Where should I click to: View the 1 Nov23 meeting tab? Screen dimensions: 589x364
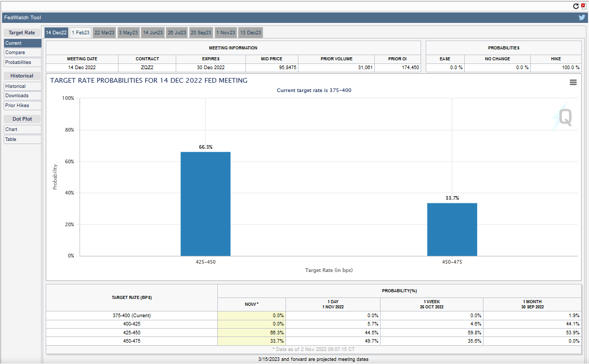tap(226, 33)
